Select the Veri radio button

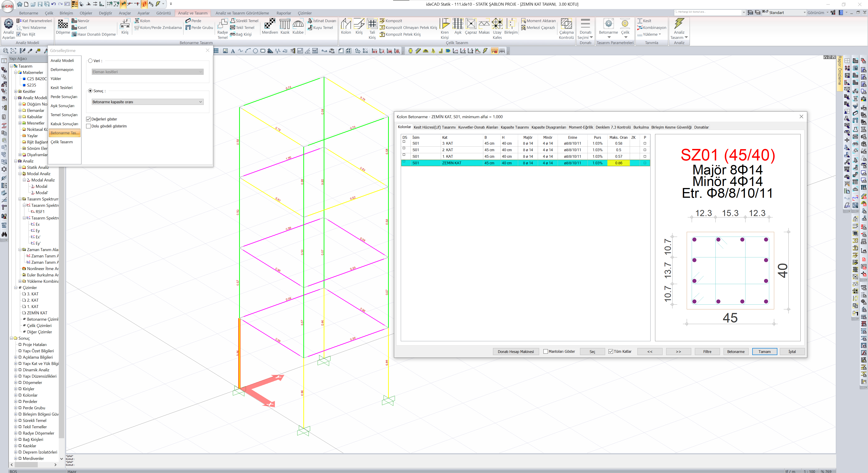(x=90, y=61)
